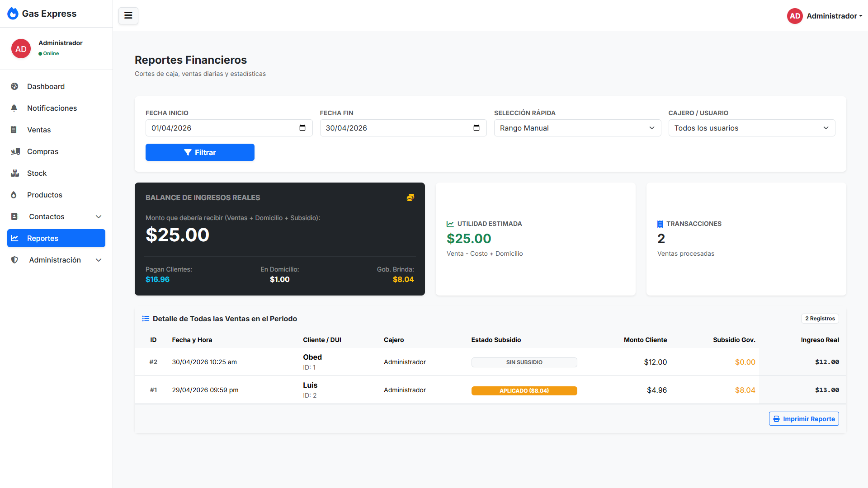
Task: Navigate to Compras
Action: coord(56,151)
